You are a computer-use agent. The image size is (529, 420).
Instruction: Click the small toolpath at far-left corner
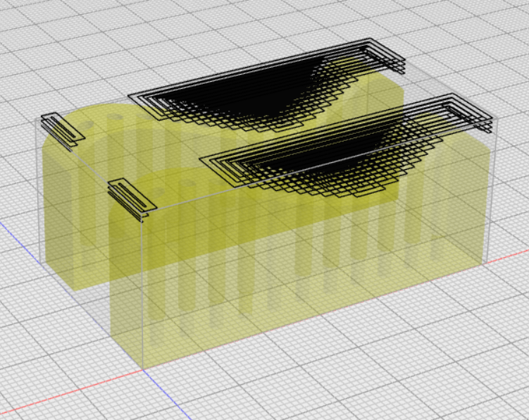coord(62,129)
